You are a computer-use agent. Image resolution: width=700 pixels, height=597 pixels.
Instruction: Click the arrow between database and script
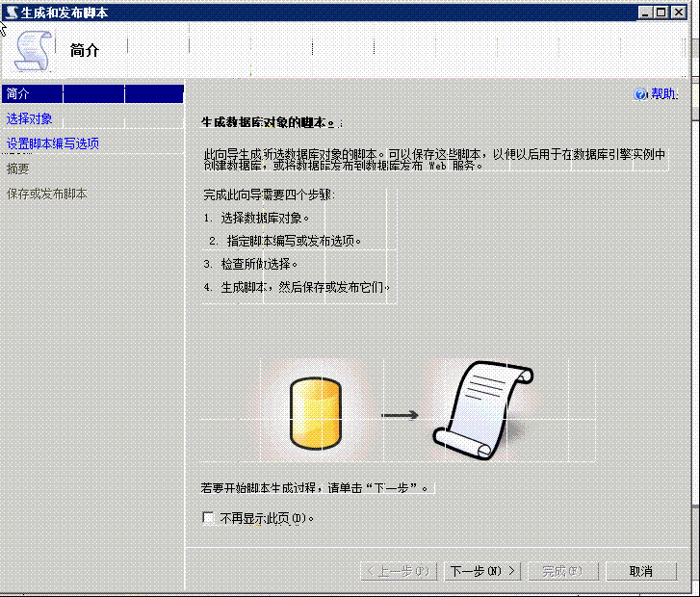pyautogui.click(x=400, y=415)
